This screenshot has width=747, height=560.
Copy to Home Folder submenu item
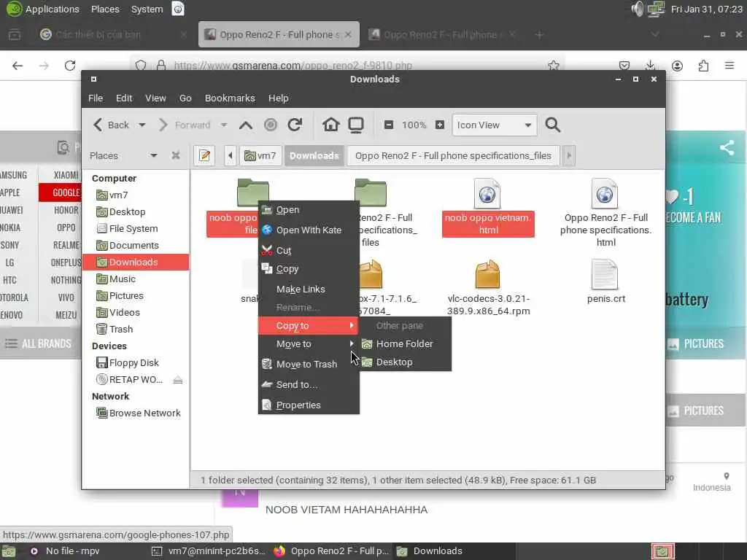click(405, 344)
